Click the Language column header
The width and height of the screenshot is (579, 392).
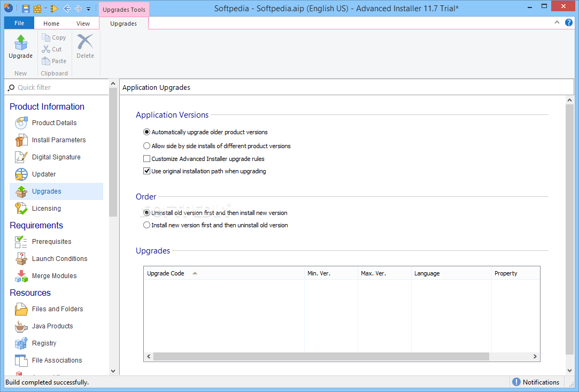point(451,273)
